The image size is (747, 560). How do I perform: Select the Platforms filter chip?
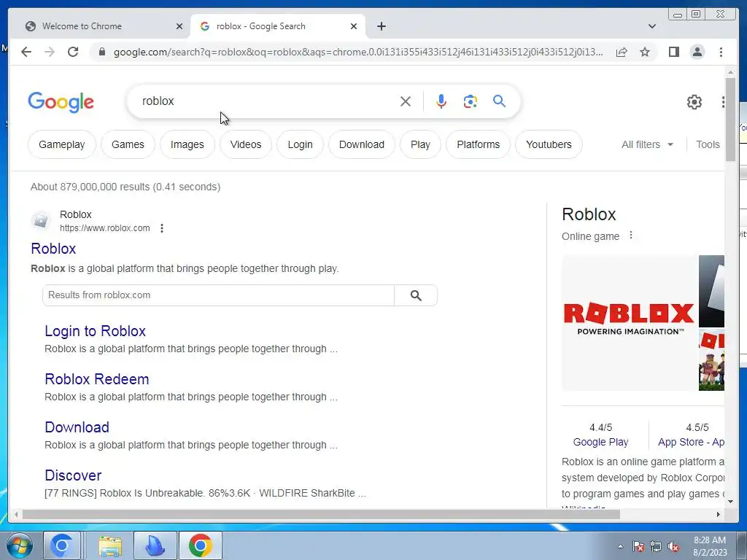[479, 144]
